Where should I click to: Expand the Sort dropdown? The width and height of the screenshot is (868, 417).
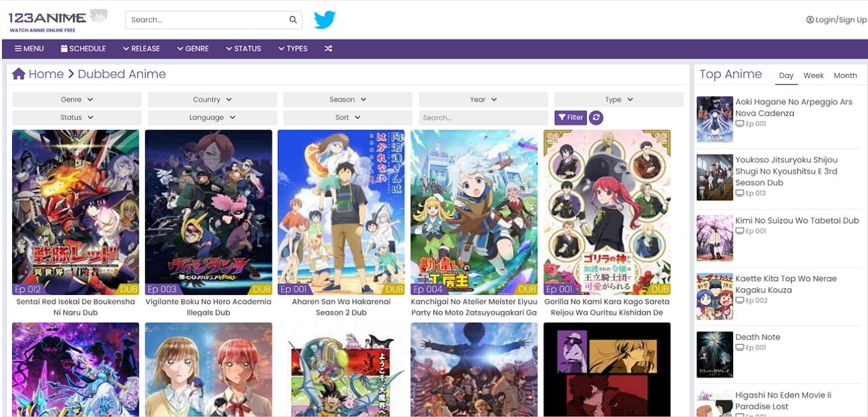pyautogui.click(x=346, y=117)
